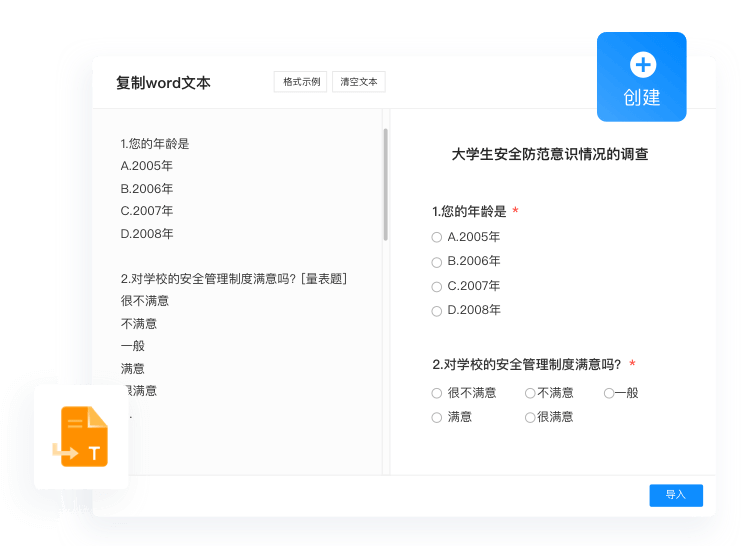The height and width of the screenshot is (546, 750).
Task: Click the 复制word文本 heading
Action: (x=163, y=83)
